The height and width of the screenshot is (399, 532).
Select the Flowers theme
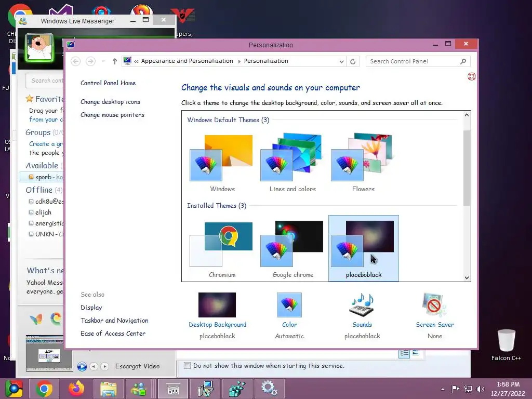coord(363,163)
